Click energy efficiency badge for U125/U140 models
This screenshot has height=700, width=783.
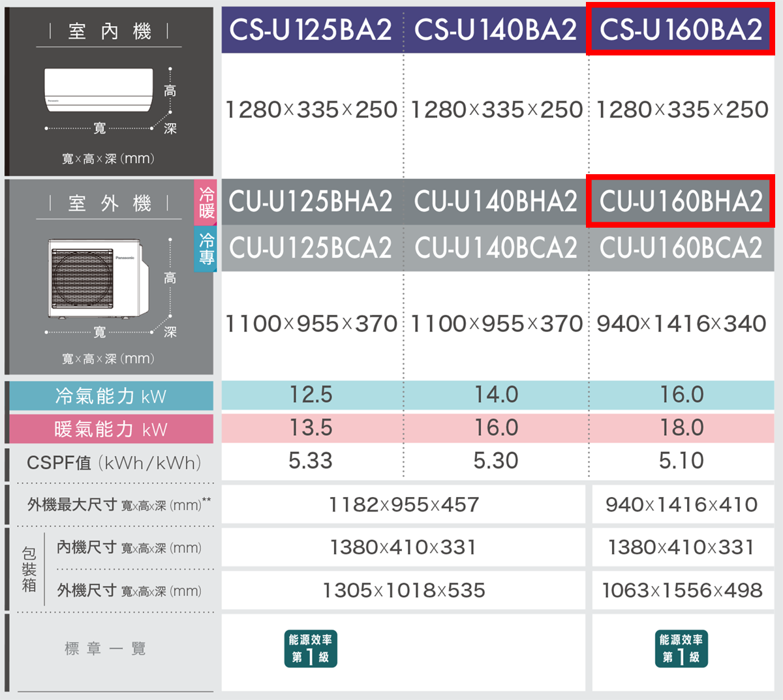(x=311, y=648)
